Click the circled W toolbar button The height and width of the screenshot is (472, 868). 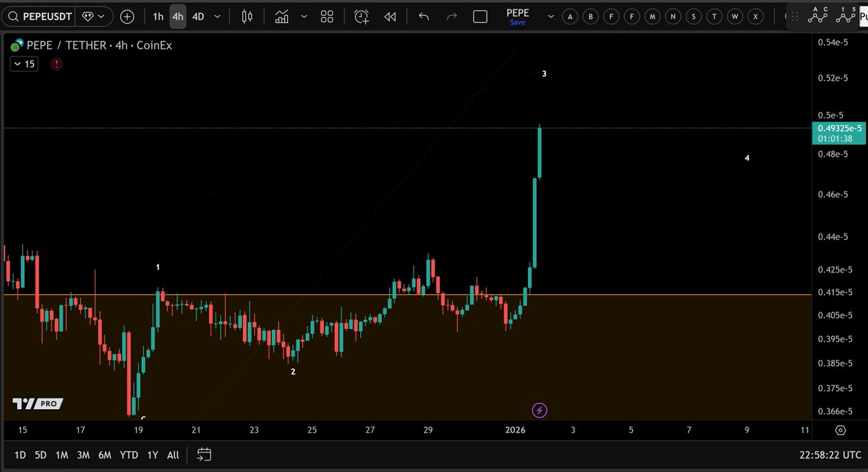(735, 16)
